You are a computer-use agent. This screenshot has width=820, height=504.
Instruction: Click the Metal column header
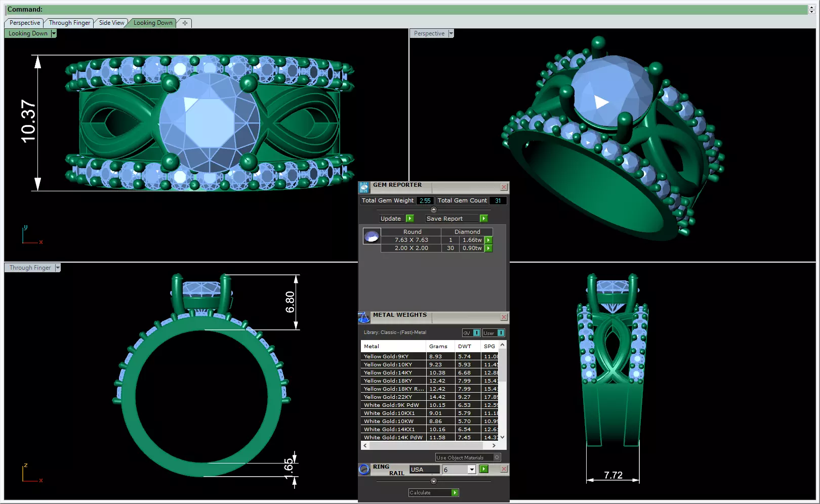[393, 347]
